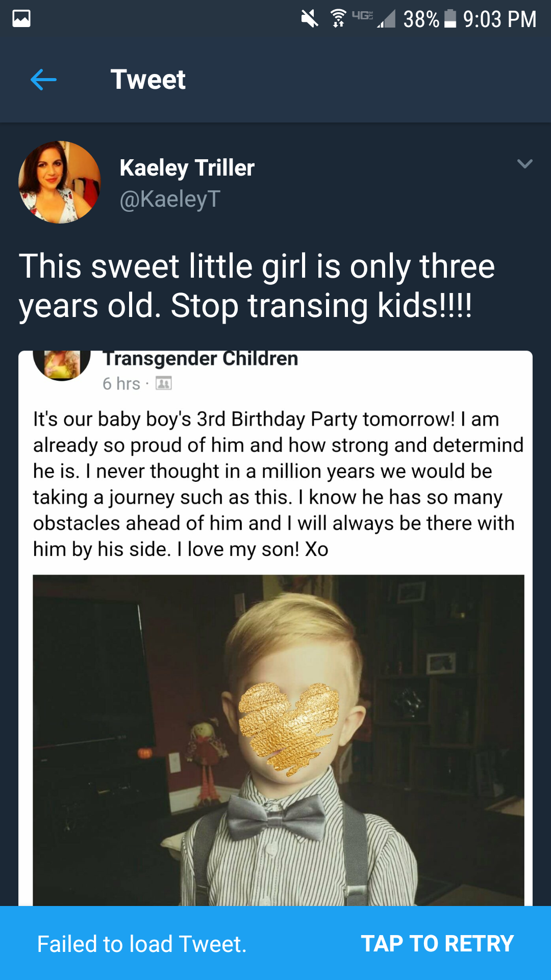
Task: Tap the back arrow icon
Action: [x=43, y=80]
